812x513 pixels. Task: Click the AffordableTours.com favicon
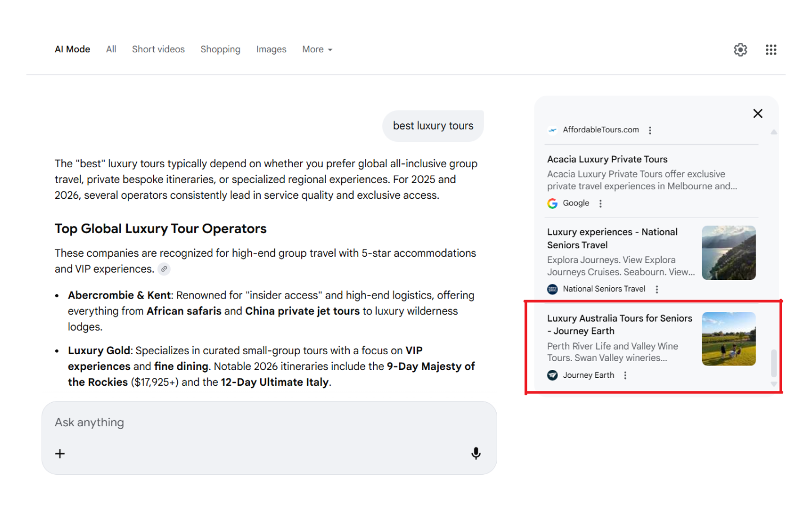tap(552, 130)
